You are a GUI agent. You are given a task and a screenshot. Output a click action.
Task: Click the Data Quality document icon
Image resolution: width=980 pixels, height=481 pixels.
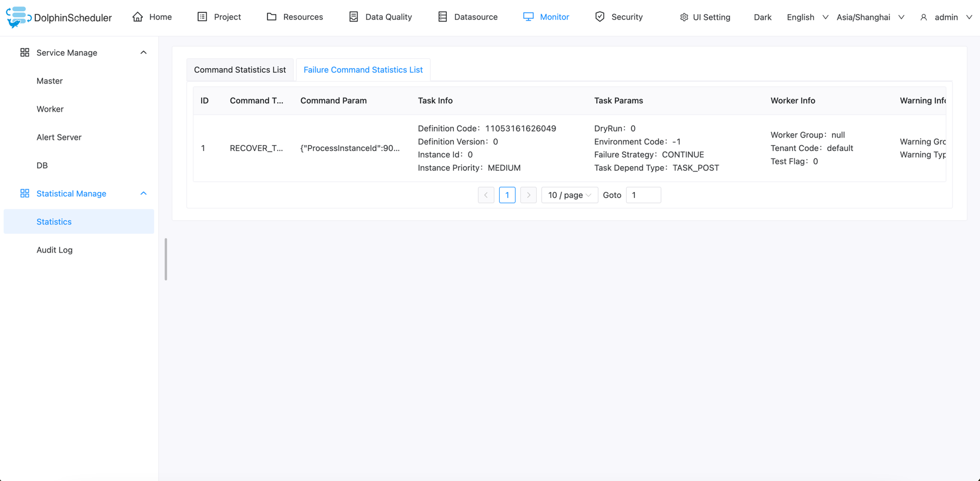click(353, 17)
